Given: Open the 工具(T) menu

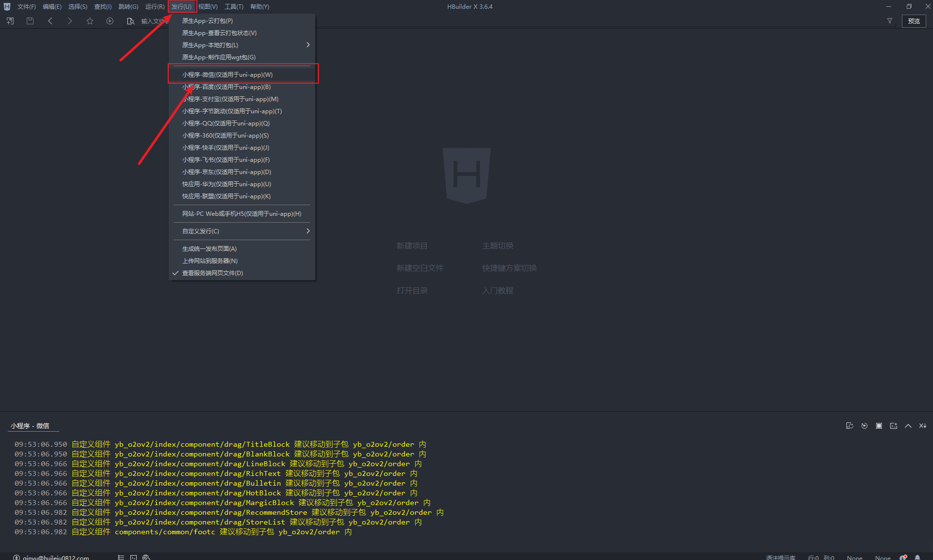Looking at the screenshot, I should 234,7.
